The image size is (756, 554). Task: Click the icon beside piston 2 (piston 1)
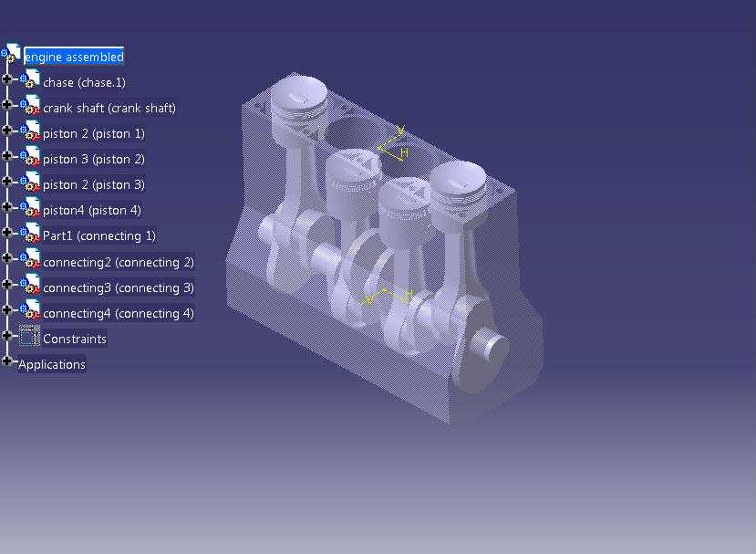tap(30, 131)
